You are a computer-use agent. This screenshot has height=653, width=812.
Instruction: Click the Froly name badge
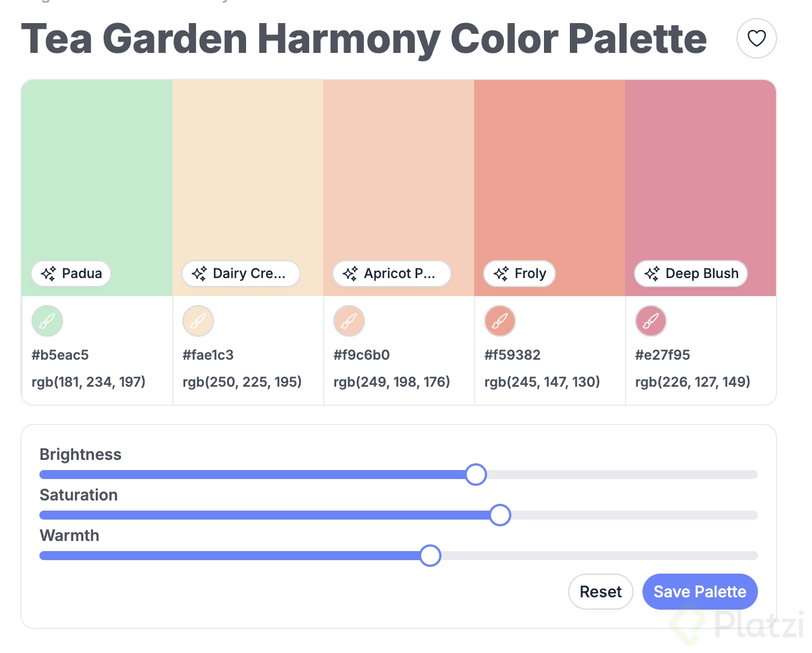pos(520,274)
